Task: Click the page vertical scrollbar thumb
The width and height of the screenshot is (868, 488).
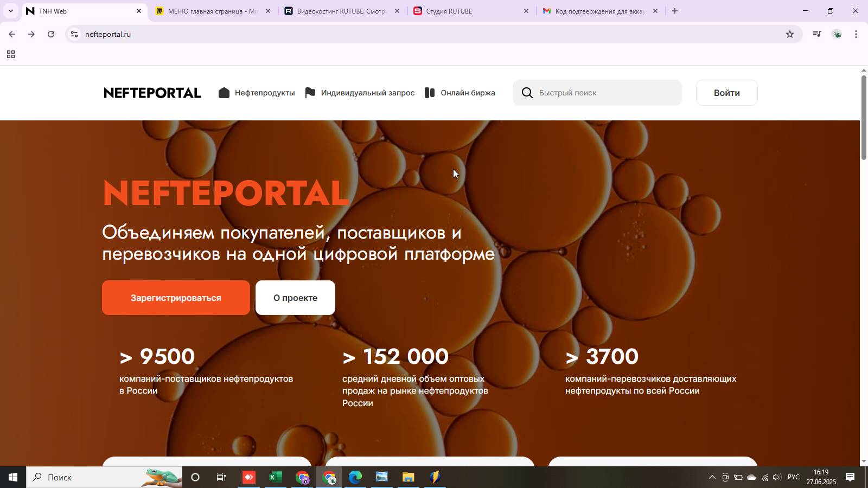Action: (864, 117)
